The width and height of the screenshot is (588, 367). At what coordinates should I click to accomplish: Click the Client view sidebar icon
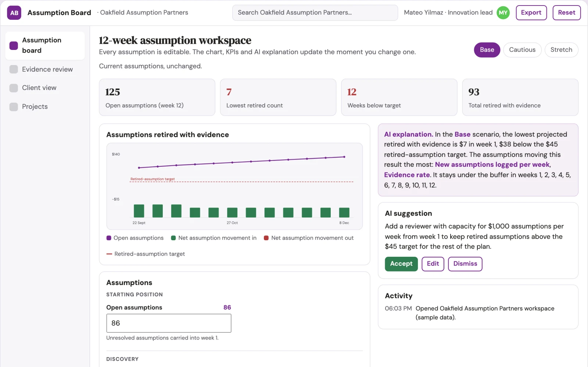[14, 88]
